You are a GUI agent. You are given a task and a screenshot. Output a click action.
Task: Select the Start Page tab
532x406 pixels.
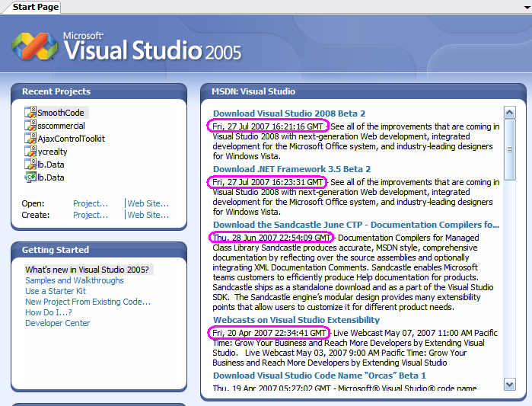[36, 7]
